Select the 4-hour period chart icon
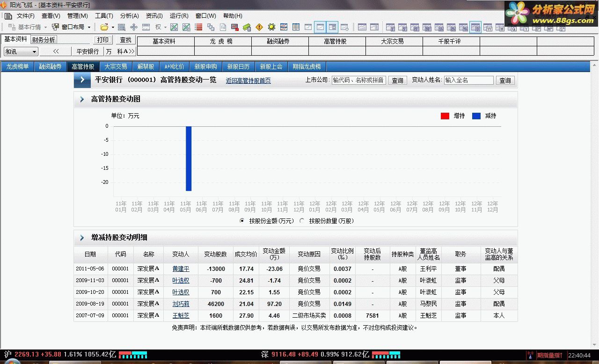The height and width of the screenshot is (364, 599). pyautogui.click(x=463, y=27)
